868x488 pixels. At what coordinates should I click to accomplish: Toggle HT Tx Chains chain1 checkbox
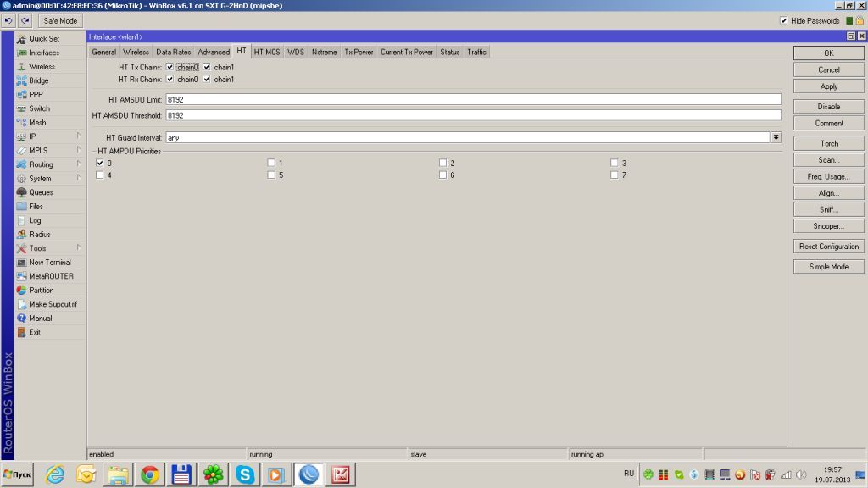tap(207, 67)
